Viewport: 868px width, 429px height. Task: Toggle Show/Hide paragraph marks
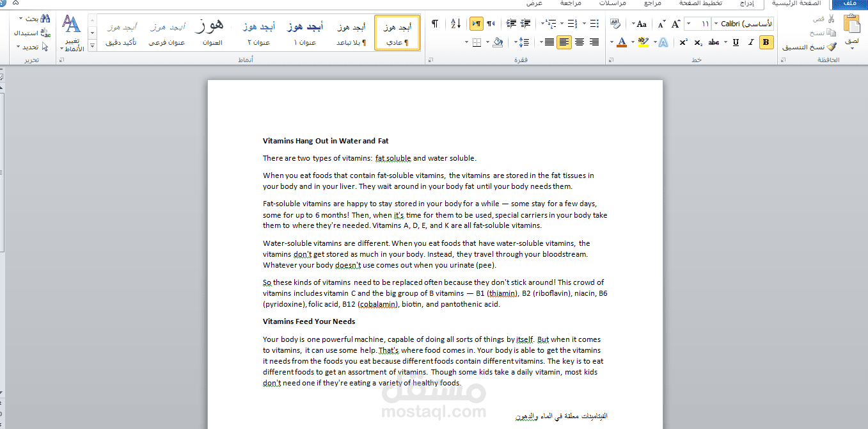[x=435, y=24]
